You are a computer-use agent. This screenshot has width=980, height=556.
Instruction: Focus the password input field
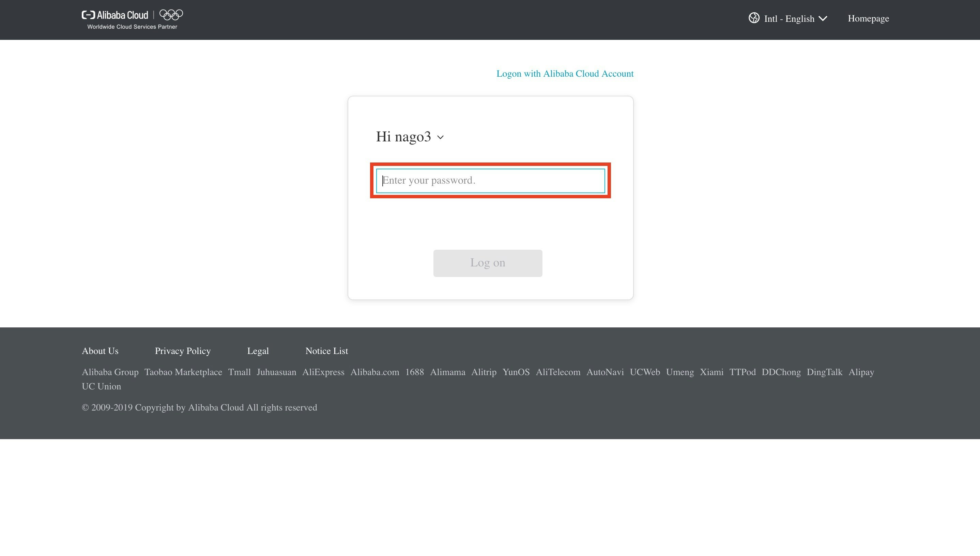click(490, 181)
